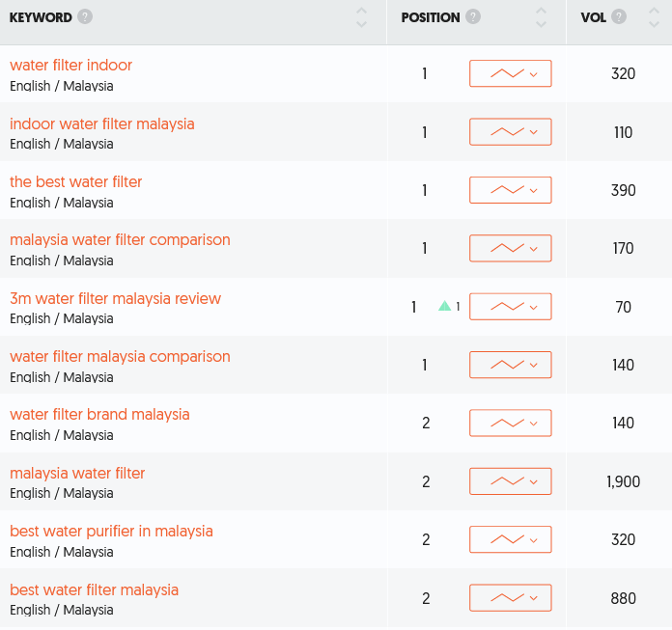672x630 pixels.
Task: Click volume value 880
Action: click(623, 598)
